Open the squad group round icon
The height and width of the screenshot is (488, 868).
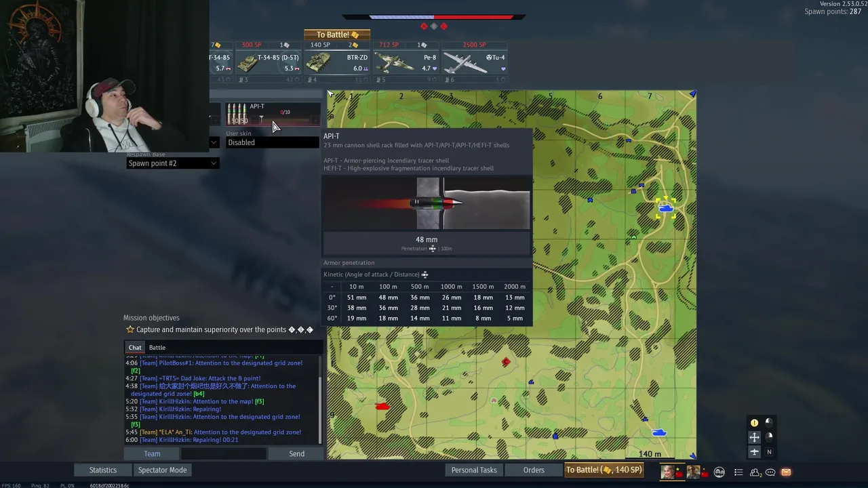tap(719, 472)
